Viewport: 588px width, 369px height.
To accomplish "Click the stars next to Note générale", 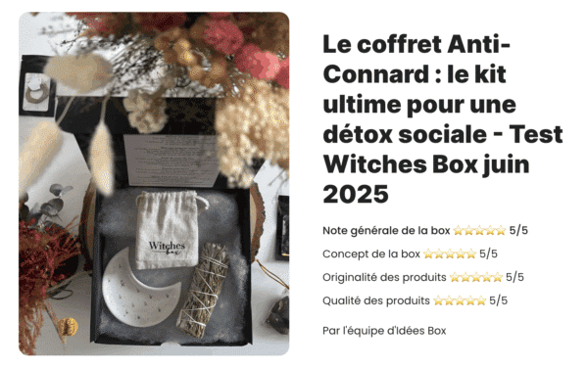I will tap(479, 230).
